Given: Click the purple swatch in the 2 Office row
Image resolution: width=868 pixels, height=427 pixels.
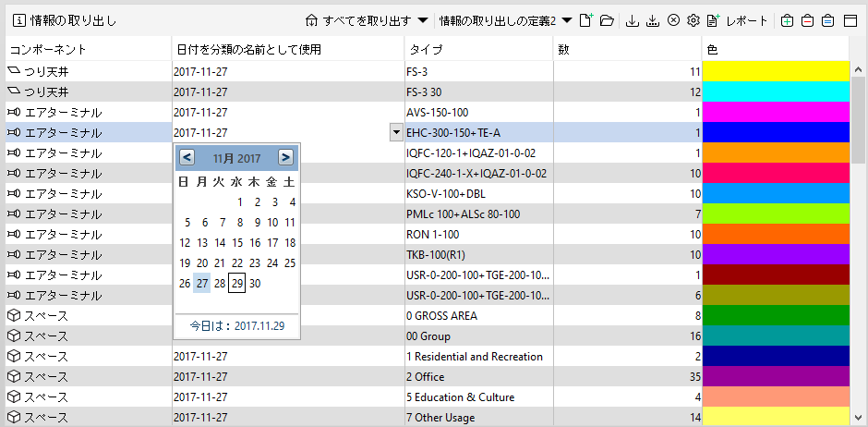Looking at the screenshot, I should click(x=776, y=376).
